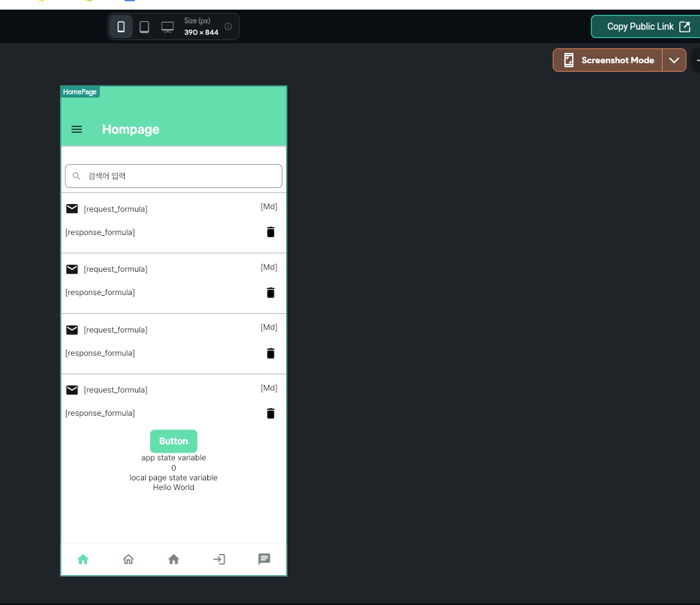Select the 'Hello World' text

(x=174, y=487)
